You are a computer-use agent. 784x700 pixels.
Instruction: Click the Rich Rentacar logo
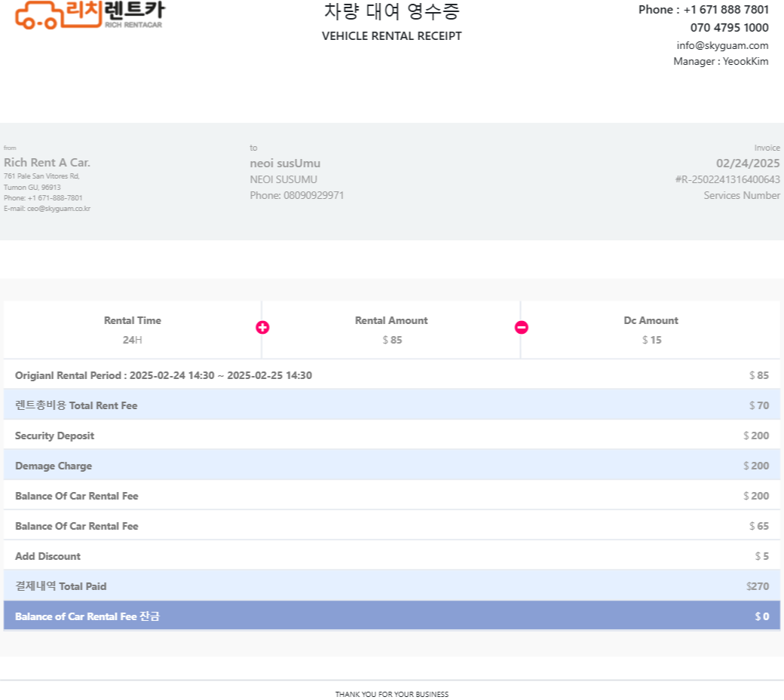90,14
